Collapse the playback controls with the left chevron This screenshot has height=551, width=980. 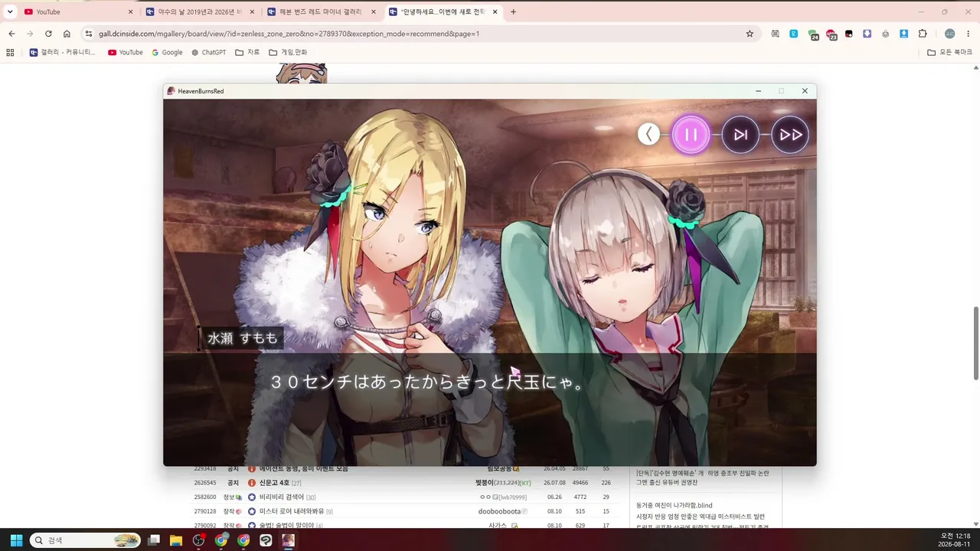[x=648, y=135]
